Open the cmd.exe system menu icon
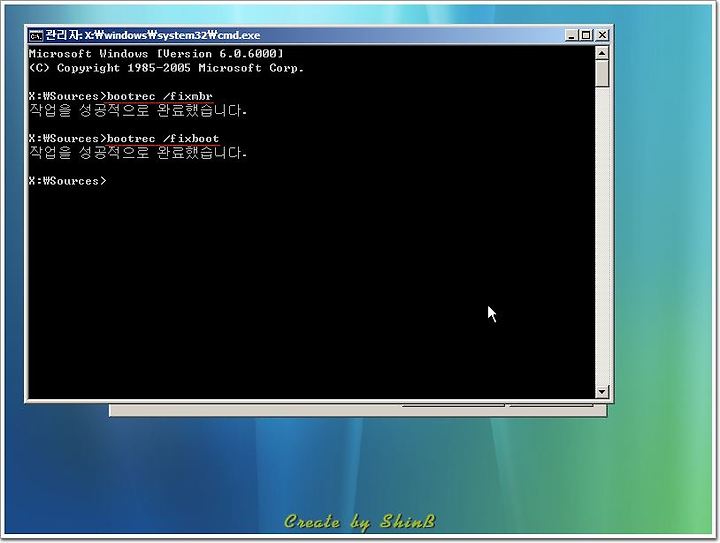Screen dimensions: 720x543 [35, 35]
